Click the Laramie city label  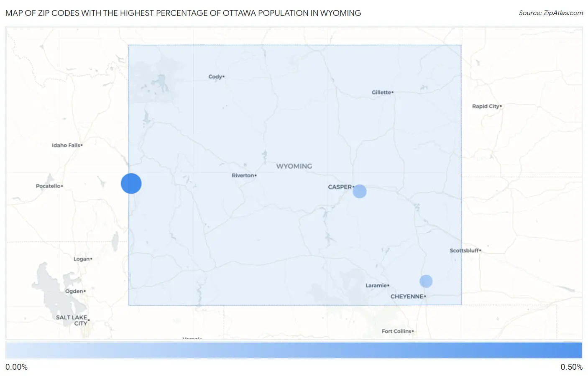[377, 285]
